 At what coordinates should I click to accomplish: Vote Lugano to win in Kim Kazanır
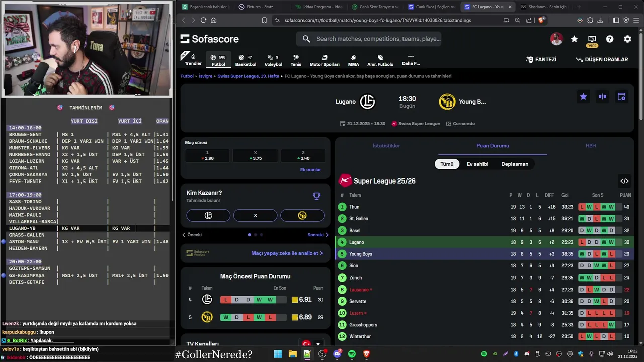point(208,215)
